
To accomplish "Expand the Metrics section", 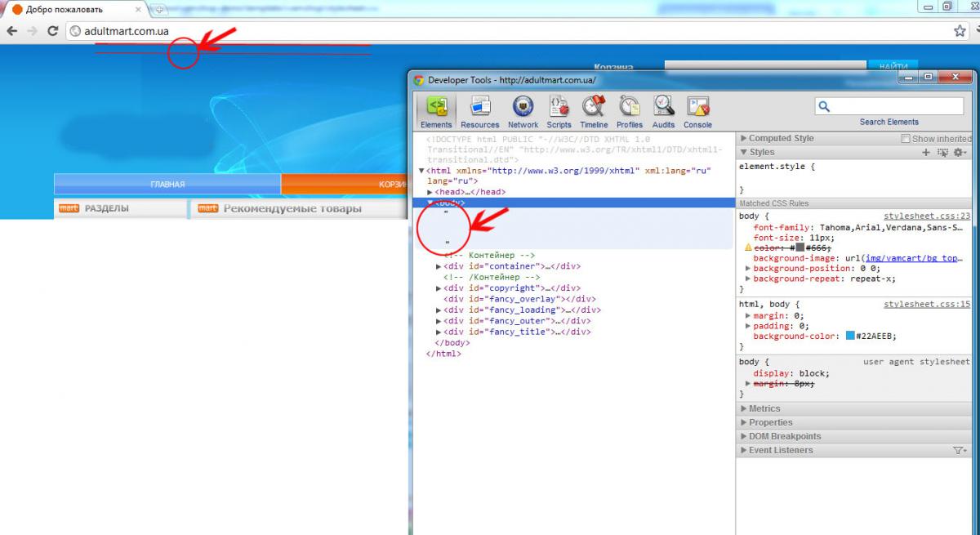I will point(744,409).
